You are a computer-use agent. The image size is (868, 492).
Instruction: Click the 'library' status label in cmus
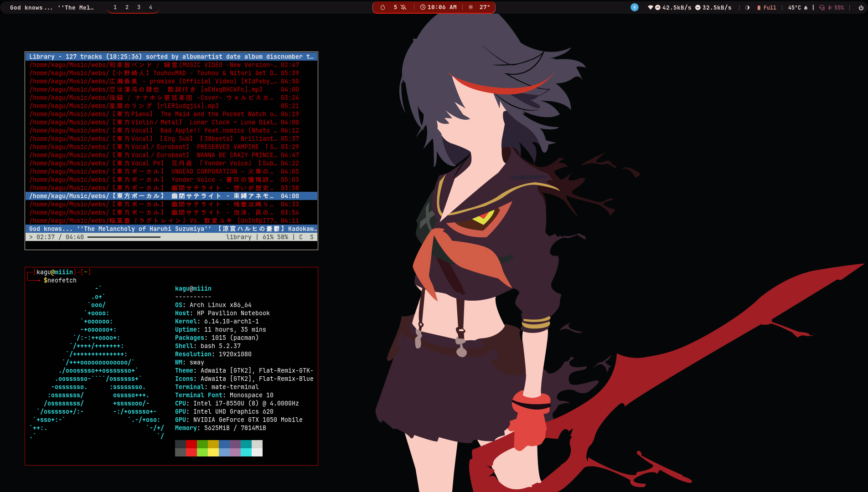point(239,237)
